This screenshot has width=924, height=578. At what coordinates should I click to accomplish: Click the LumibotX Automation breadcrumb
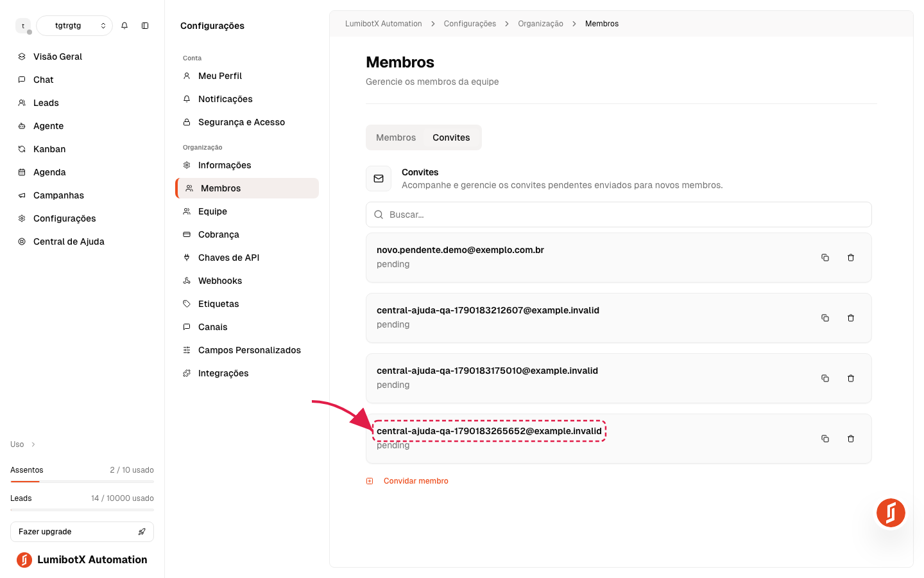click(x=384, y=24)
